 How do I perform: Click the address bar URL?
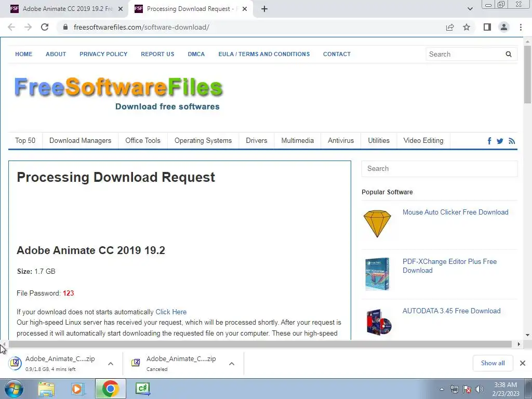pos(141,27)
